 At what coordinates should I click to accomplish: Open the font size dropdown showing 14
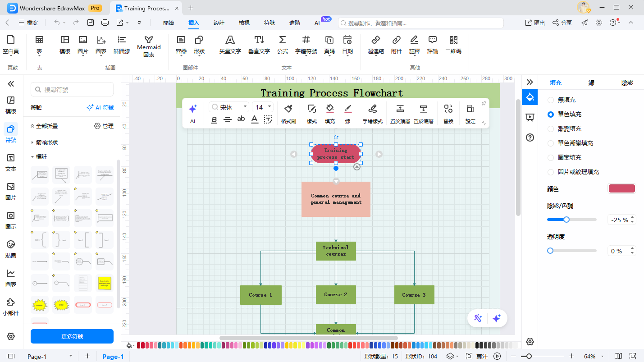tap(263, 107)
